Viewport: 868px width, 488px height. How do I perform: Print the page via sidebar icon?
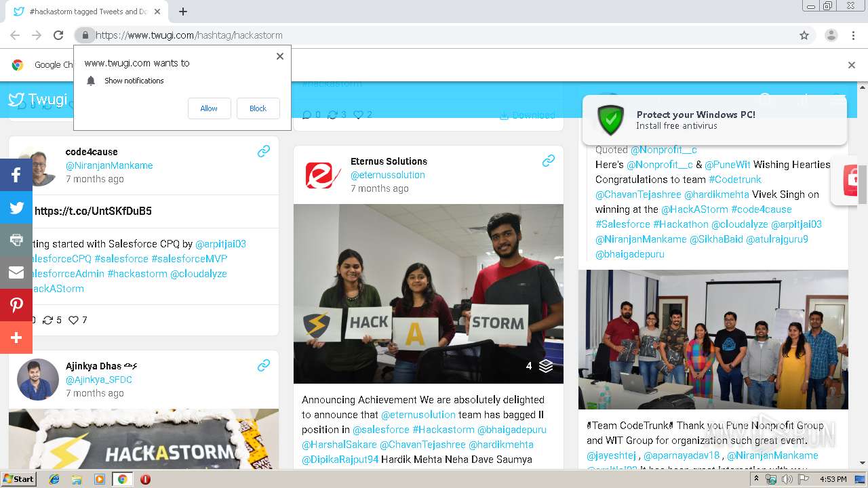(x=16, y=240)
